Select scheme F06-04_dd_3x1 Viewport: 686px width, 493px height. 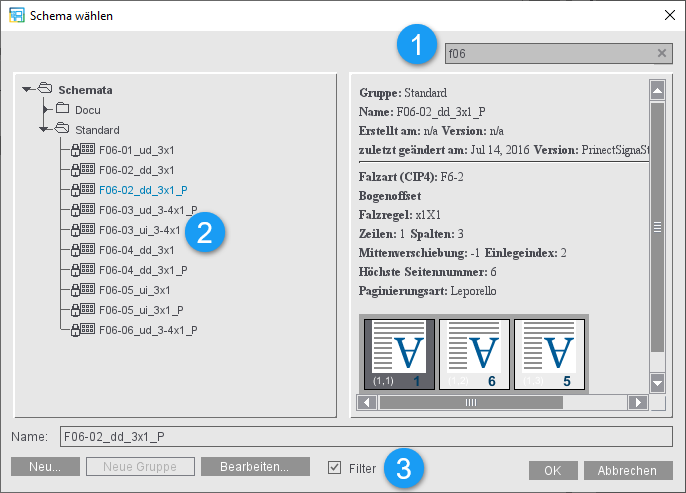[x=136, y=250]
